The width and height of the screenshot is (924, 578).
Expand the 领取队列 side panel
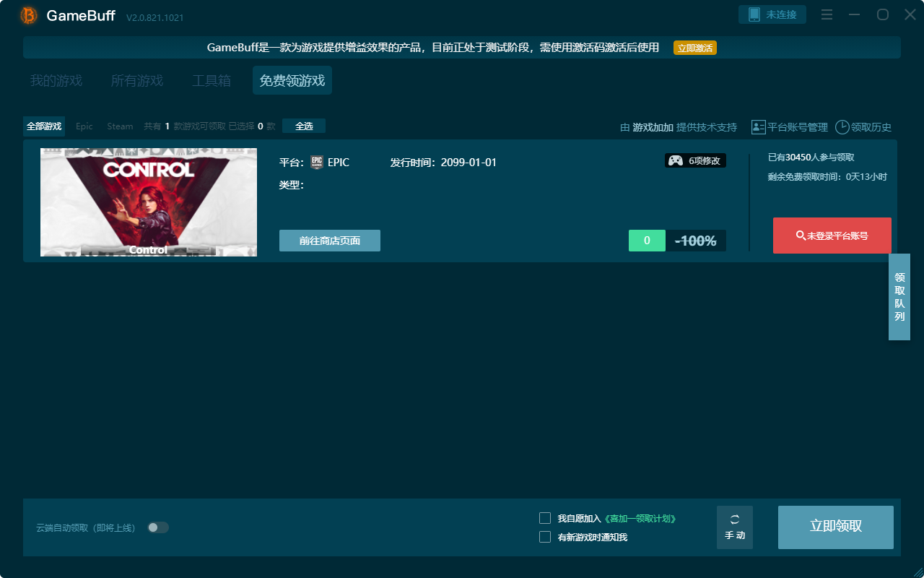pos(899,298)
